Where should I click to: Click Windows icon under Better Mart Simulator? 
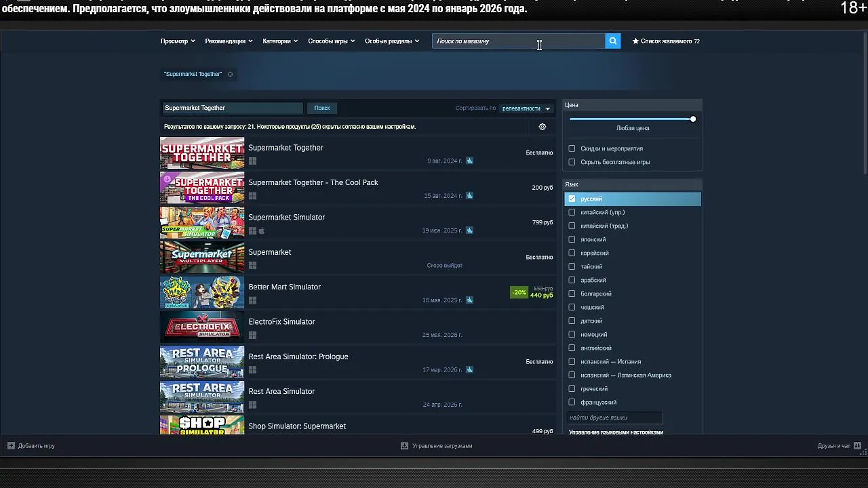(252, 300)
